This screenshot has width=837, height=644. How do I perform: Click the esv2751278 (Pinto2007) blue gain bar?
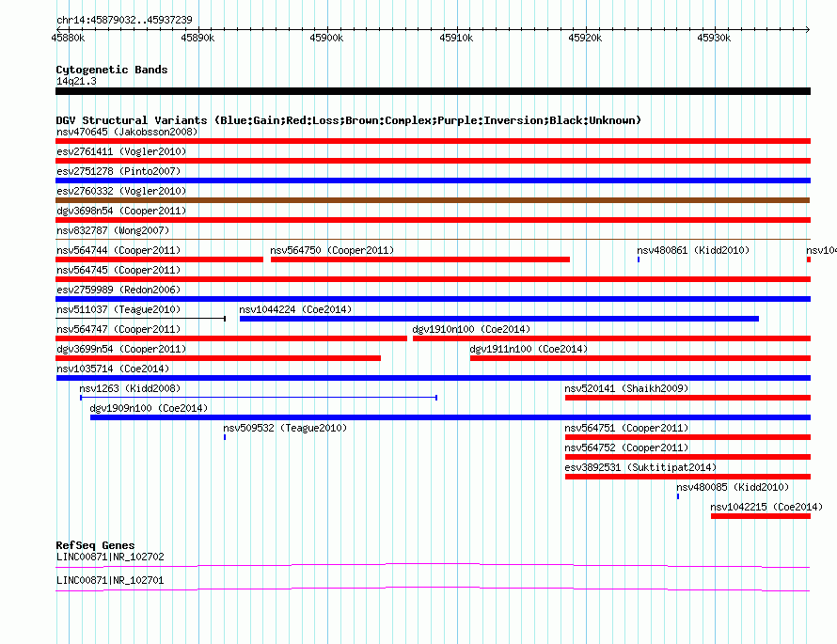tap(433, 181)
